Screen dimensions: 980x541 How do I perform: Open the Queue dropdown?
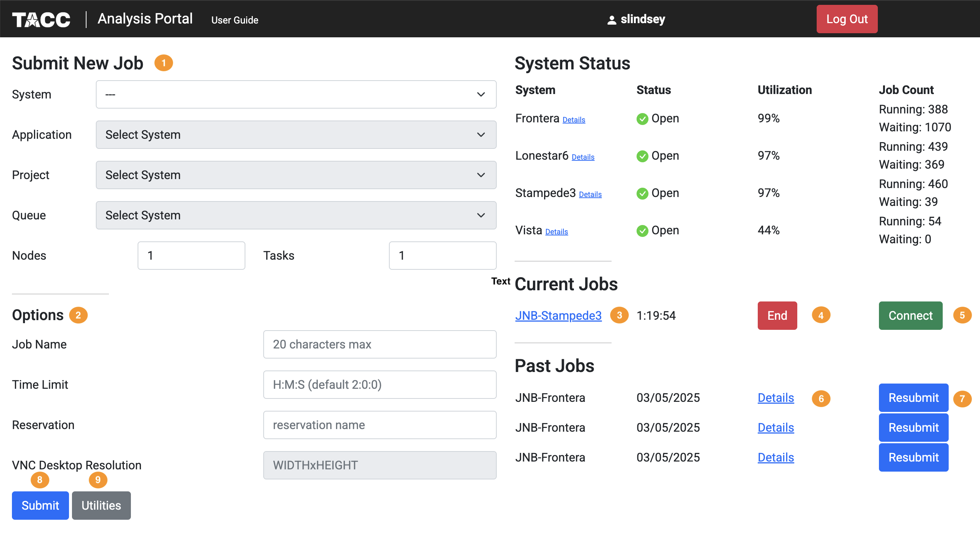tap(296, 216)
